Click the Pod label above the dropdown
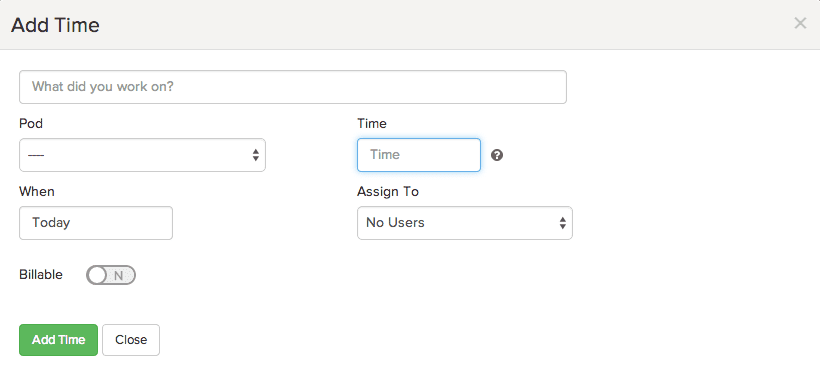This screenshot has height=369, width=820. [31, 123]
